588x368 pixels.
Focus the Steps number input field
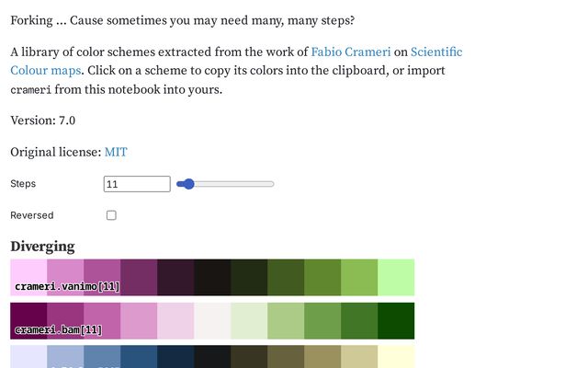pos(137,184)
